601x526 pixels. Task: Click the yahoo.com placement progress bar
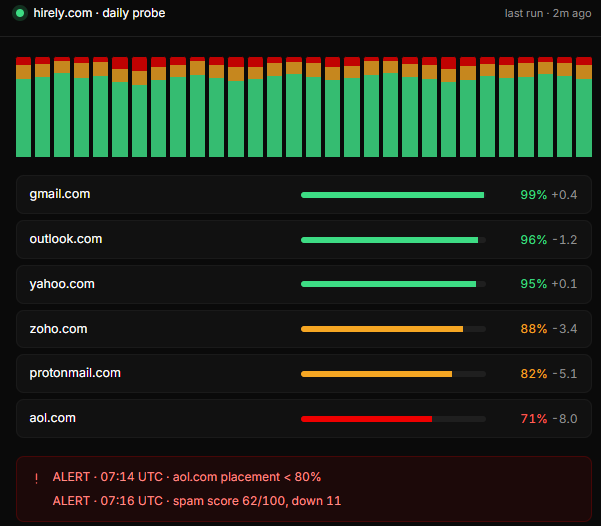(x=393, y=284)
